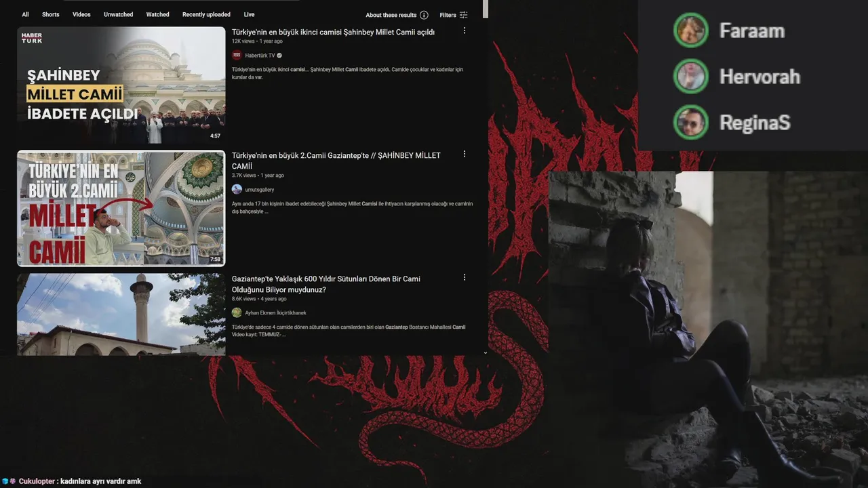This screenshot has width=868, height=488.
Task: Click the scrollbar thumb of the YouTube page
Action: (x=486, y=9)
